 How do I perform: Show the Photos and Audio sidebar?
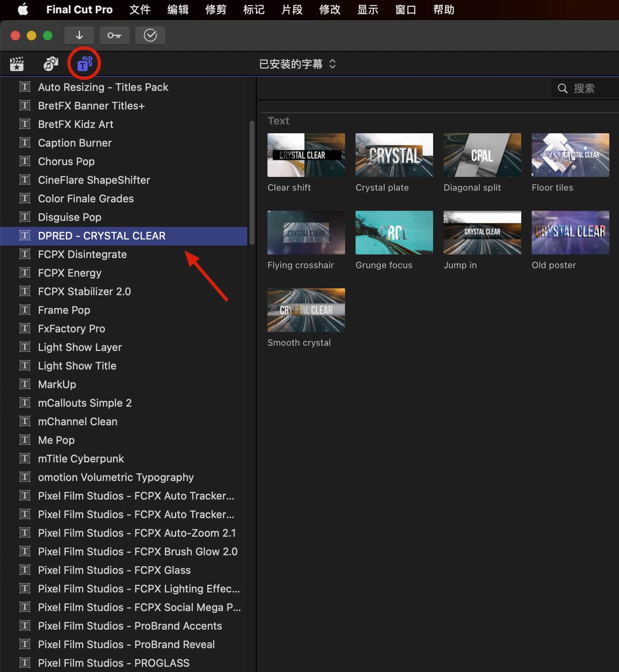pyautogui.click(x=51, y=64)
